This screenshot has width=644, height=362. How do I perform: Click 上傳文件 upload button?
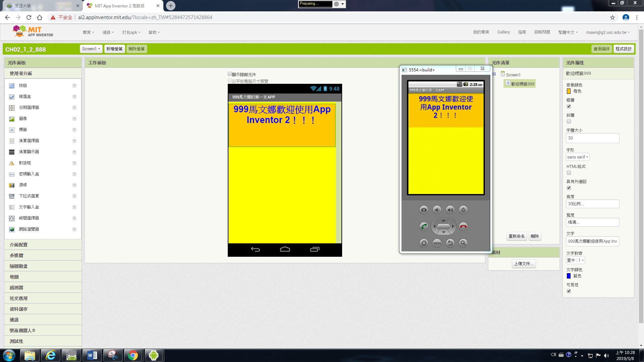coord(524,264)
